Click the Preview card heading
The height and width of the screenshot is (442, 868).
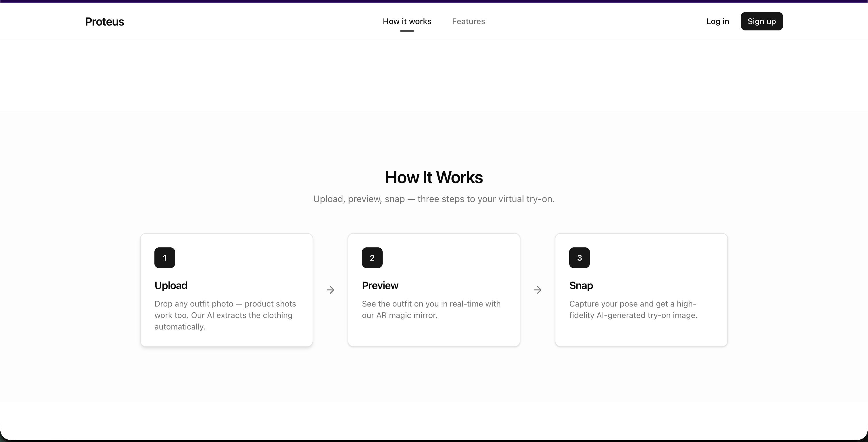[380, 285]
